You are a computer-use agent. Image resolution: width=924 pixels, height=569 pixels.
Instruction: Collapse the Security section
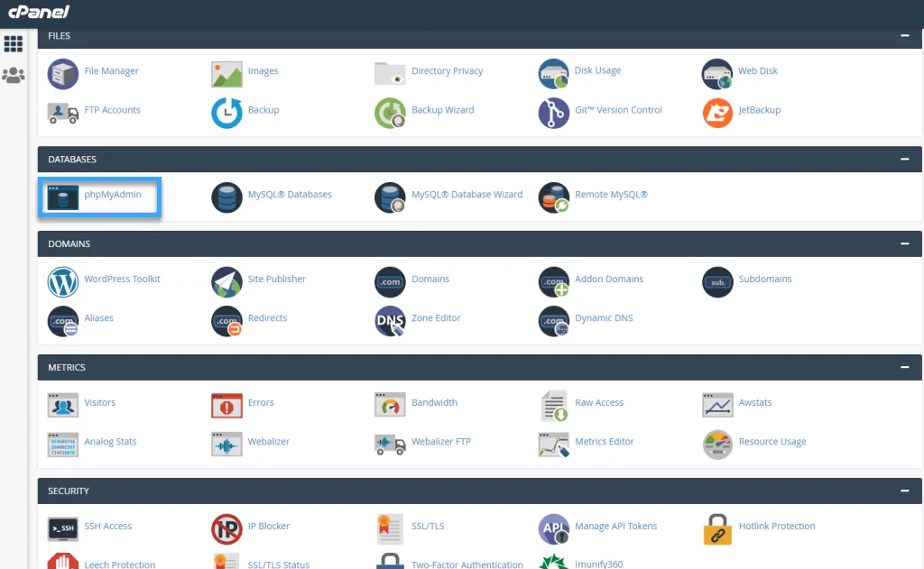(x=904, y=491)
